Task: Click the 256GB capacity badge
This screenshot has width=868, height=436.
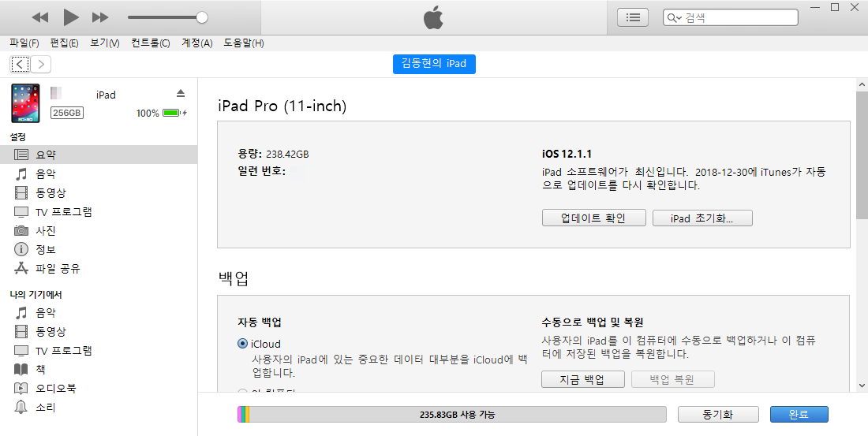Action: pos(67,113)
